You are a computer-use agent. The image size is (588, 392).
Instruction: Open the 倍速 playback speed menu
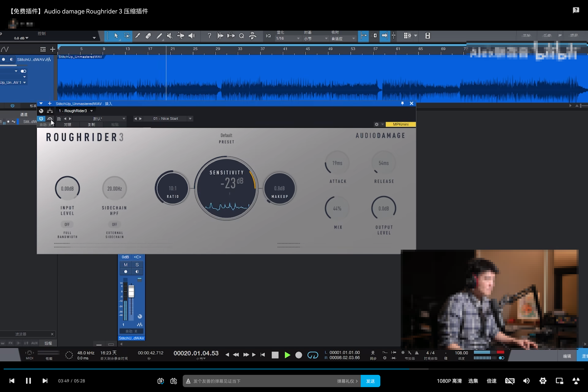[x=491, y=381]
